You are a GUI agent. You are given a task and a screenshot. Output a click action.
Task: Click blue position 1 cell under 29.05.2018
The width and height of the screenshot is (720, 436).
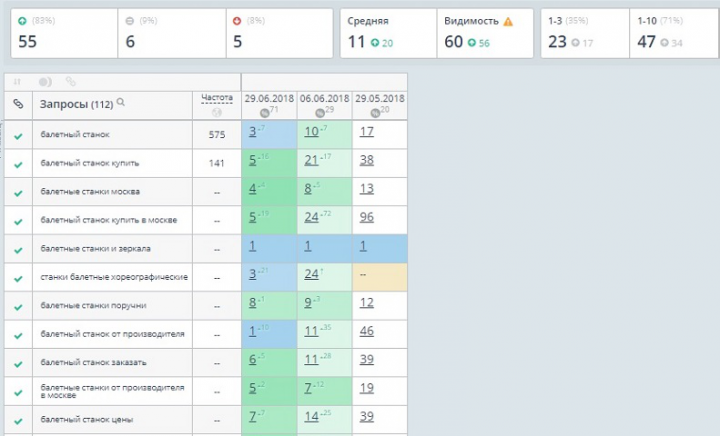pos(380,248)
